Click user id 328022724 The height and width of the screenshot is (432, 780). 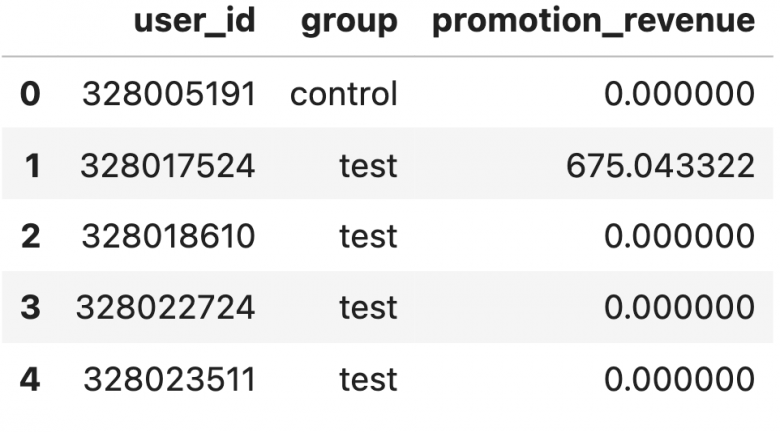(166, 308)
